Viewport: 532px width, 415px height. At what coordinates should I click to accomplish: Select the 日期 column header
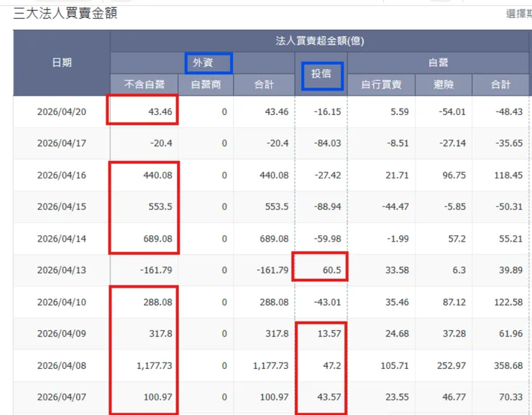62,63
